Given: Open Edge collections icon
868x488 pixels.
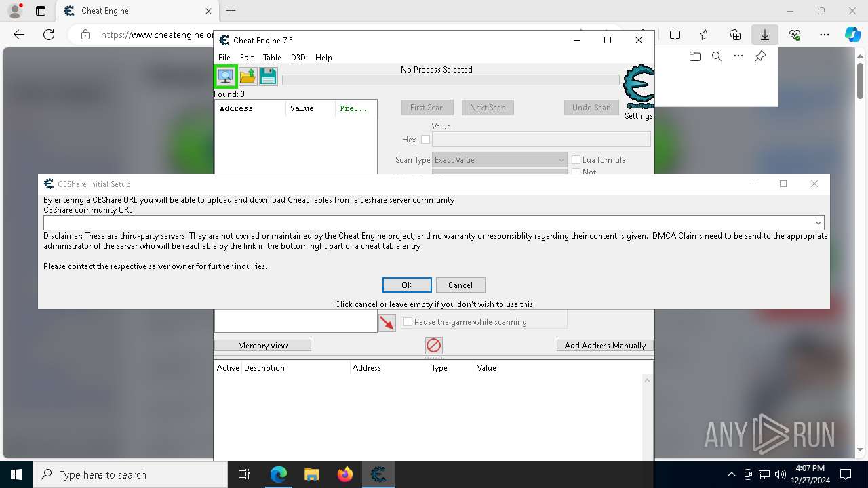Looking at the screenshot, I should click(735, 35).
